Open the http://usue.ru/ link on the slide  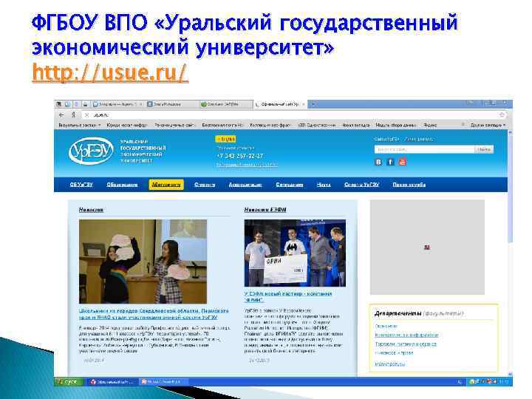pyautogui.click(x=109, y=72)
